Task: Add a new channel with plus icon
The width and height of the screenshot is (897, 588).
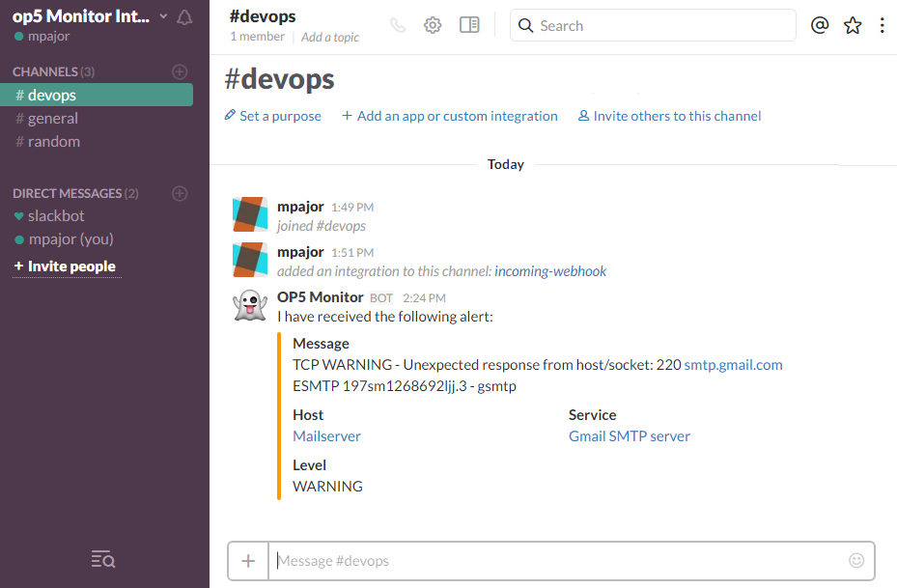Action: [x=180, y=71]
